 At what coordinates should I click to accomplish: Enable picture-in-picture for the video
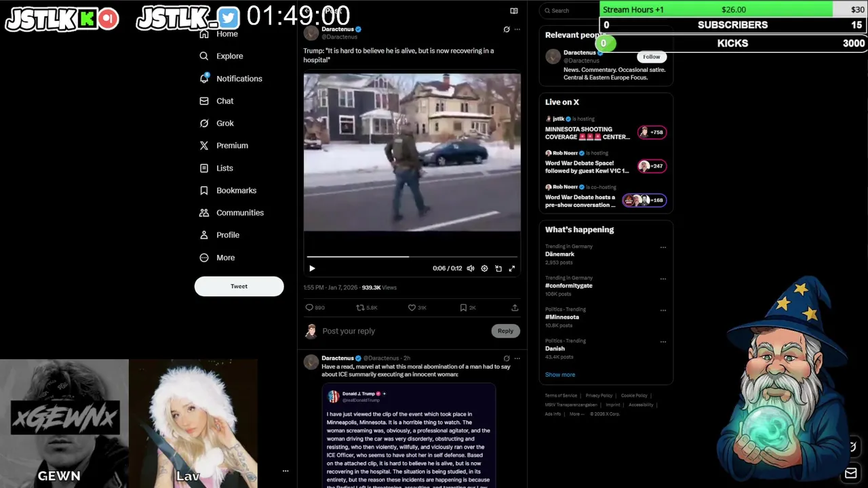[x=498, y=268]
